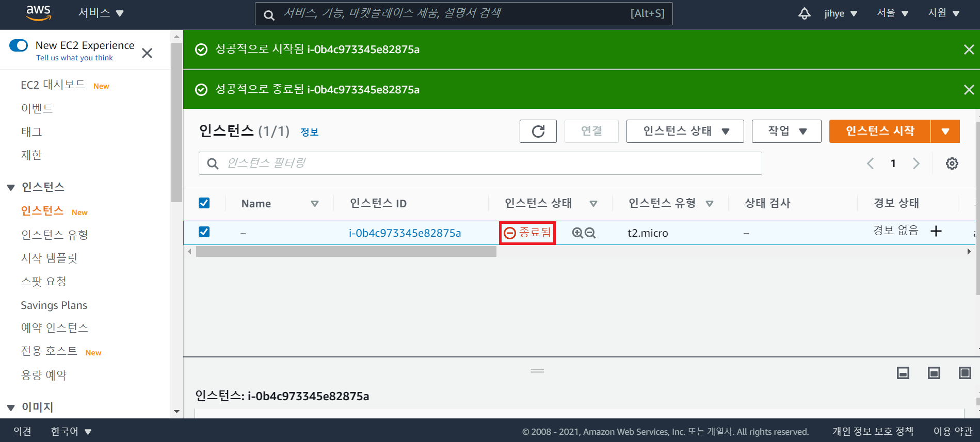The image size is (980, 442).
Task: Open the 지원 support menu
Action: [x=944, y=13]
